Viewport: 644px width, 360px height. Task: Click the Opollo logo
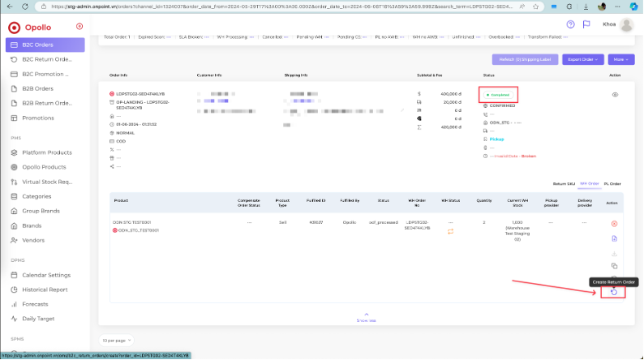pos(29,28)
